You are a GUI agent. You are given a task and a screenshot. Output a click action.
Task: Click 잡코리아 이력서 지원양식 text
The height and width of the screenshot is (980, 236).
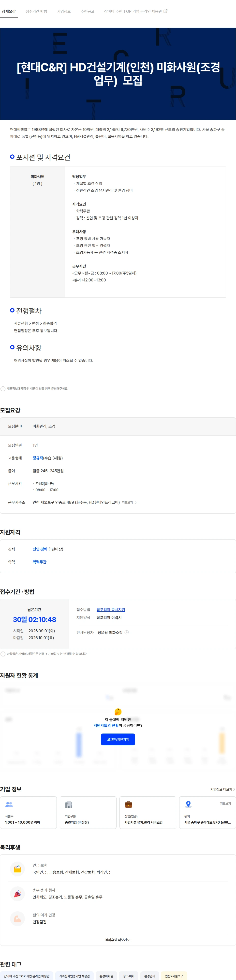click(x=109, y=618)
